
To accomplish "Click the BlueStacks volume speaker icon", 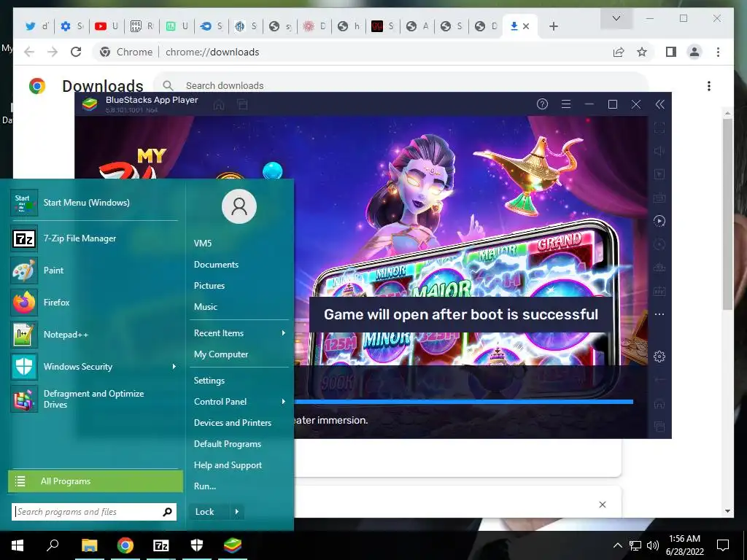I will pos(659,151).
